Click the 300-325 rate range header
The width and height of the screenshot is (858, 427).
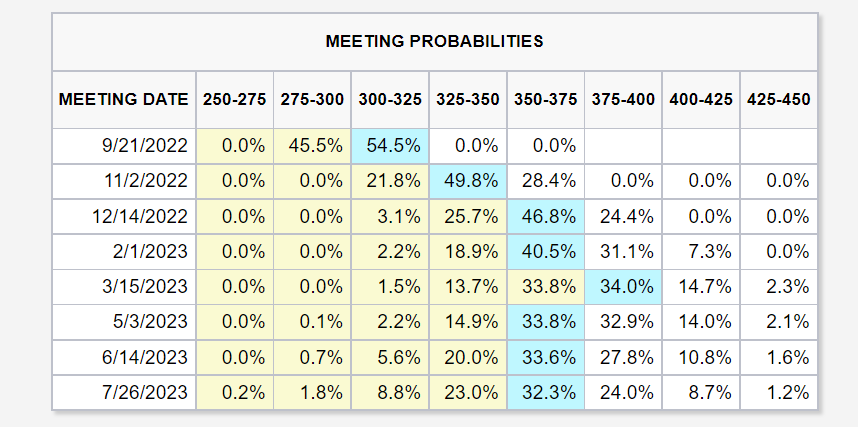[390, 100]
